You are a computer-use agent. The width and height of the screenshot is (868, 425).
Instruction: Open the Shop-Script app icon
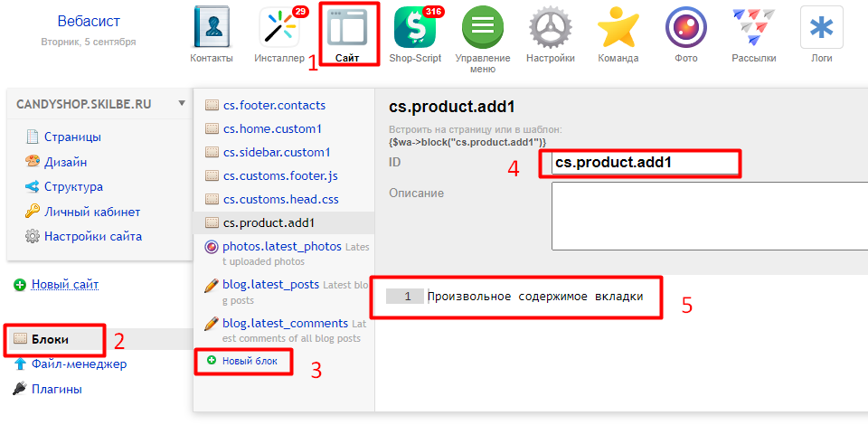415,28
